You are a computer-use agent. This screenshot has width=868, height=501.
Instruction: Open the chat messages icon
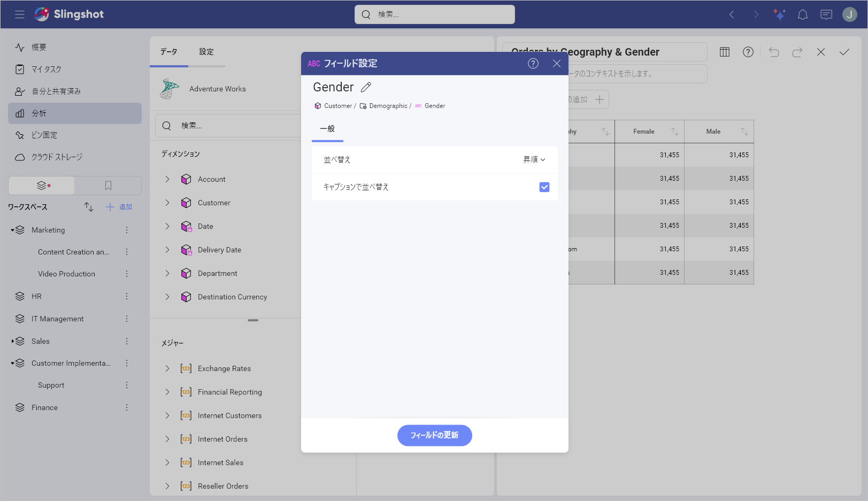826,14
